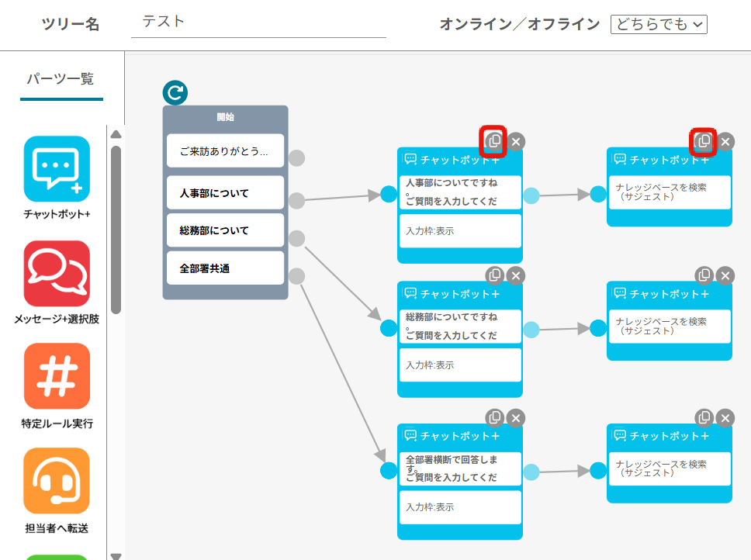Click the チャットボット+ header of 全部署横断 node

click(460, 437)
